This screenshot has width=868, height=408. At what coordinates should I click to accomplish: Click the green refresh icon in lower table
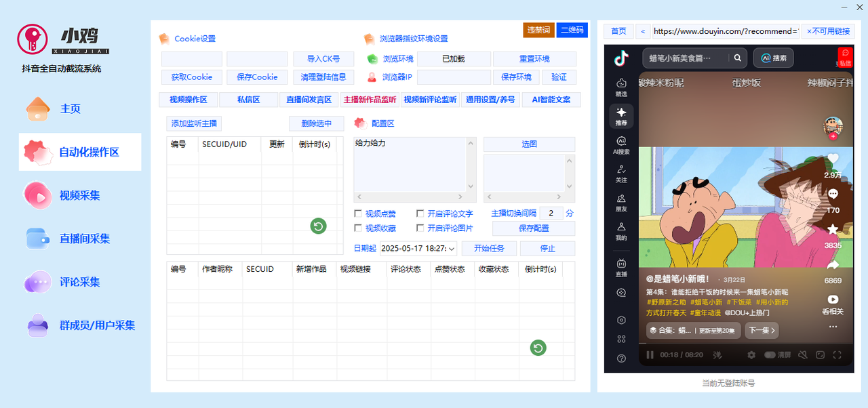coord(538,348)
